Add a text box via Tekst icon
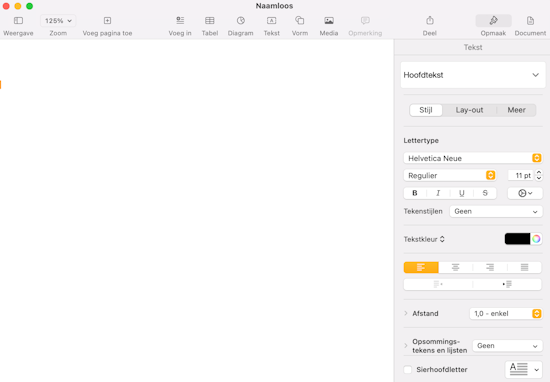This screenshot has width=550, height=382. tap(271, 21)
